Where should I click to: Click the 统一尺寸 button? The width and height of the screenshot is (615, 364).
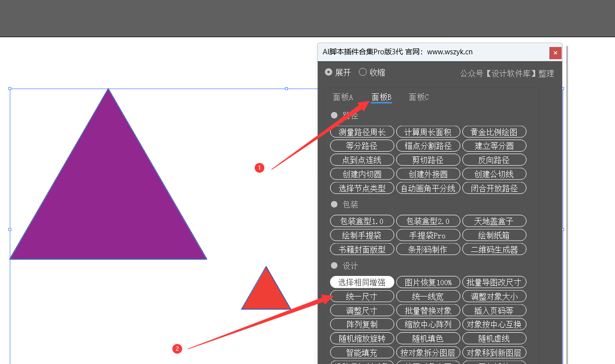tap(362, 296)
